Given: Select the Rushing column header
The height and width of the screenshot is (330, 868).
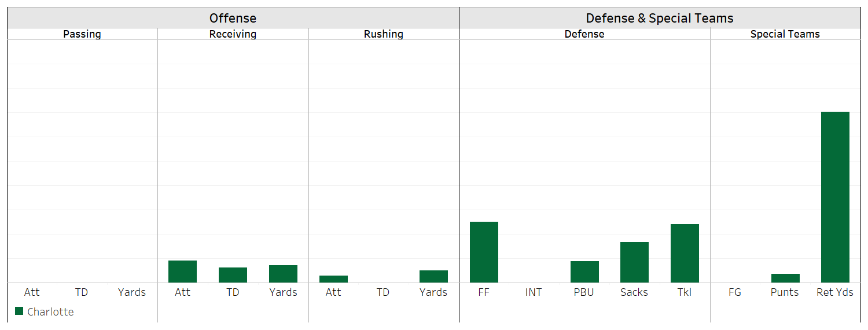Looking at the screenshot, I should [x=383, y=34].
